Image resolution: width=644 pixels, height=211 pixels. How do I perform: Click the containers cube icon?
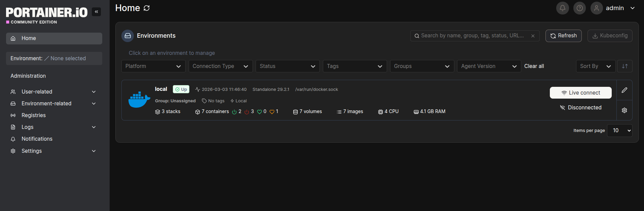tap(197, 112)
